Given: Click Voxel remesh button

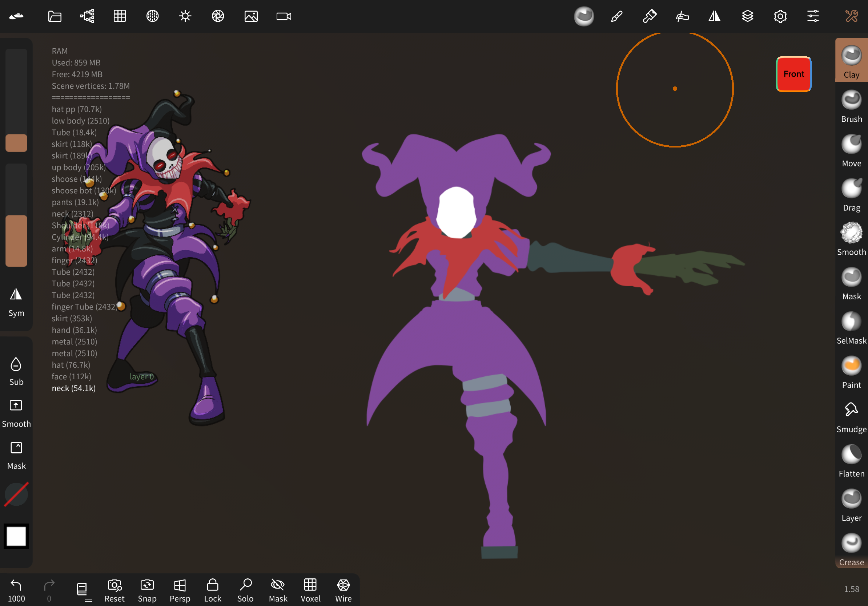Looking at the screenshot, I should point(310,590).
